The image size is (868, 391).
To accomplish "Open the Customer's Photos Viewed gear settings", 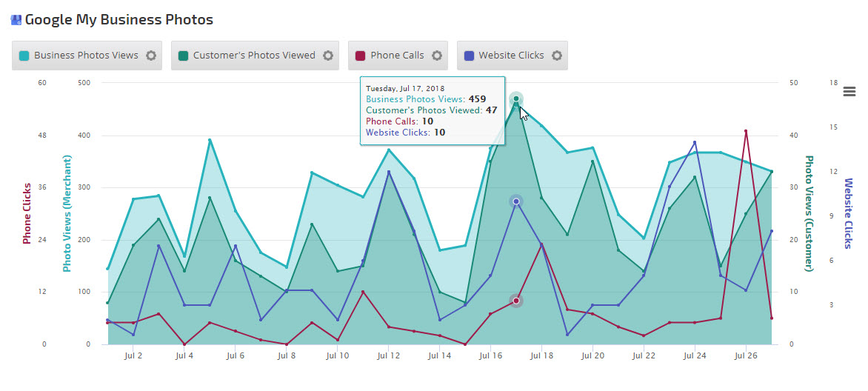I will pyautogui.click(x=328, y=56).
